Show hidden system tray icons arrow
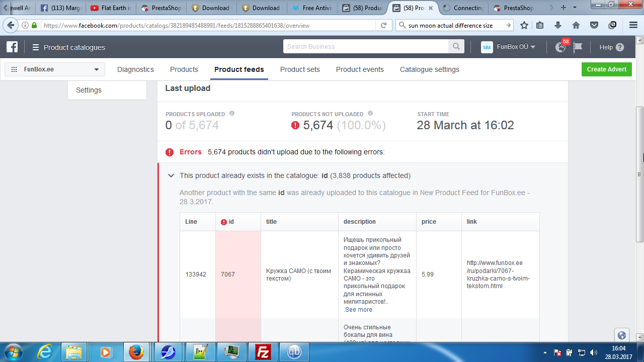 [x=546, y=352]
